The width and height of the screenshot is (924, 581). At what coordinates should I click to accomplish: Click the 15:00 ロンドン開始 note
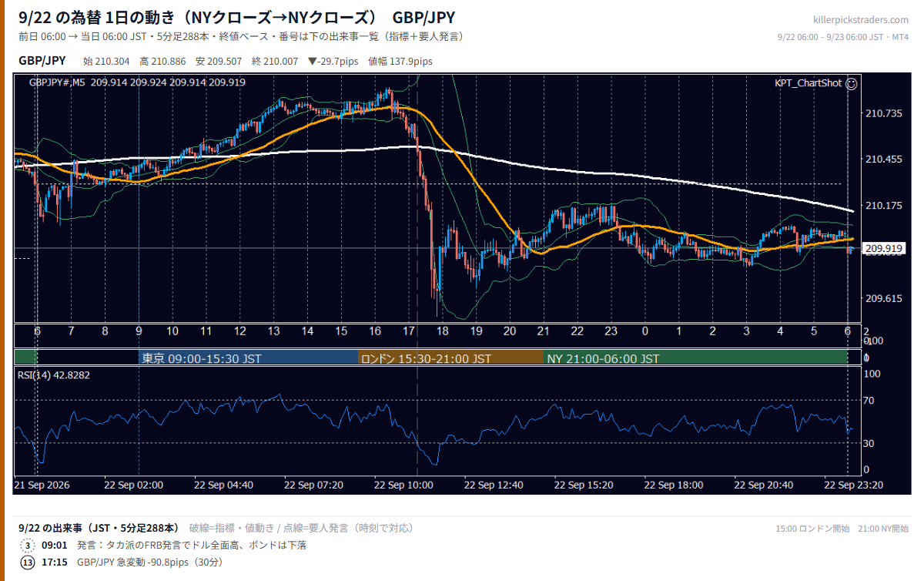812,529
